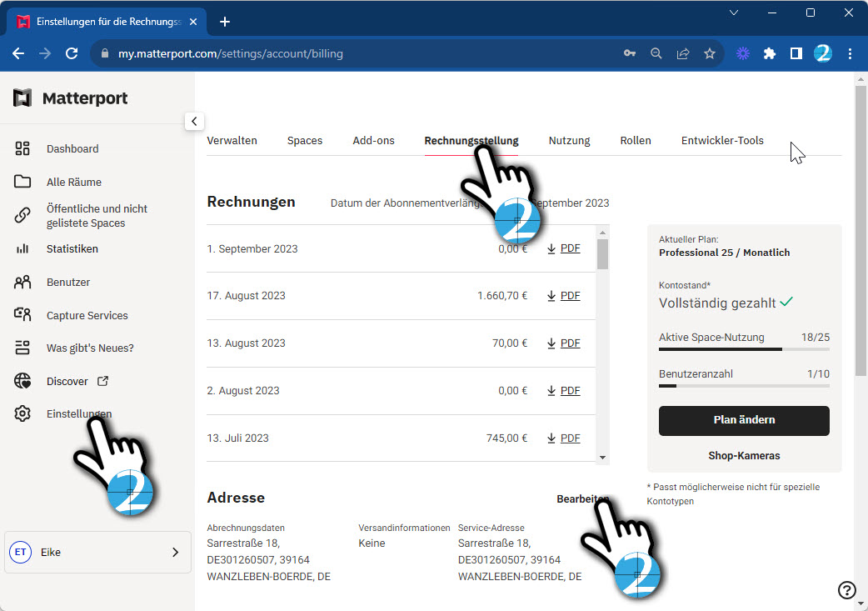Screen dimensions: 868x611
Task: Open Was gibt's Neues icon
Action: coord(22,348)
